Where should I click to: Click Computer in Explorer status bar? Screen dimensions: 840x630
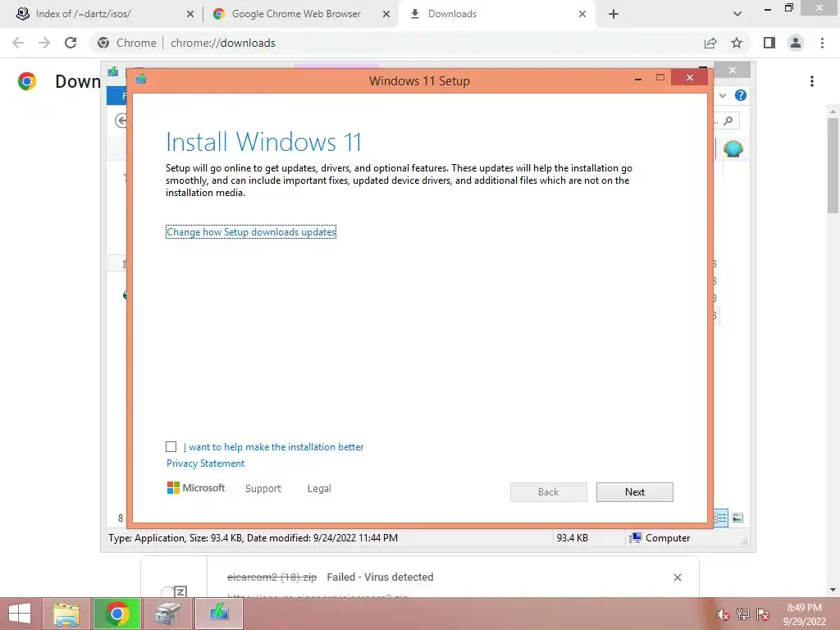point(660,538)
